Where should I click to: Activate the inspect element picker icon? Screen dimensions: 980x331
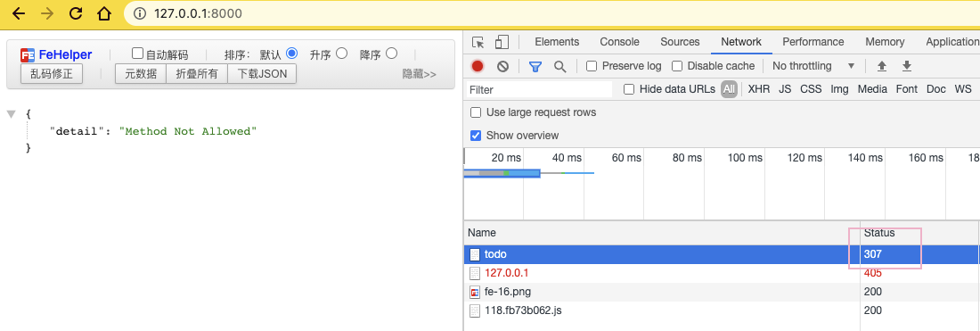[x=478, y=42]
